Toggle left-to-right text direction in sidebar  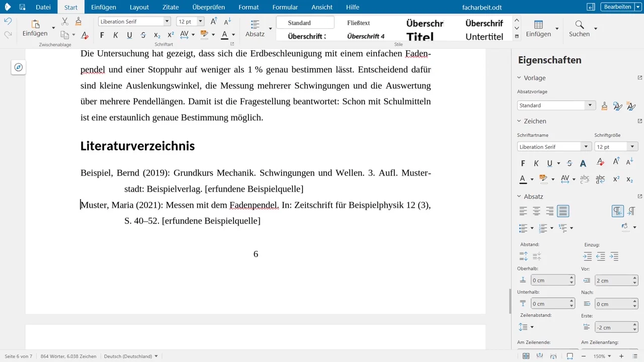617,211
